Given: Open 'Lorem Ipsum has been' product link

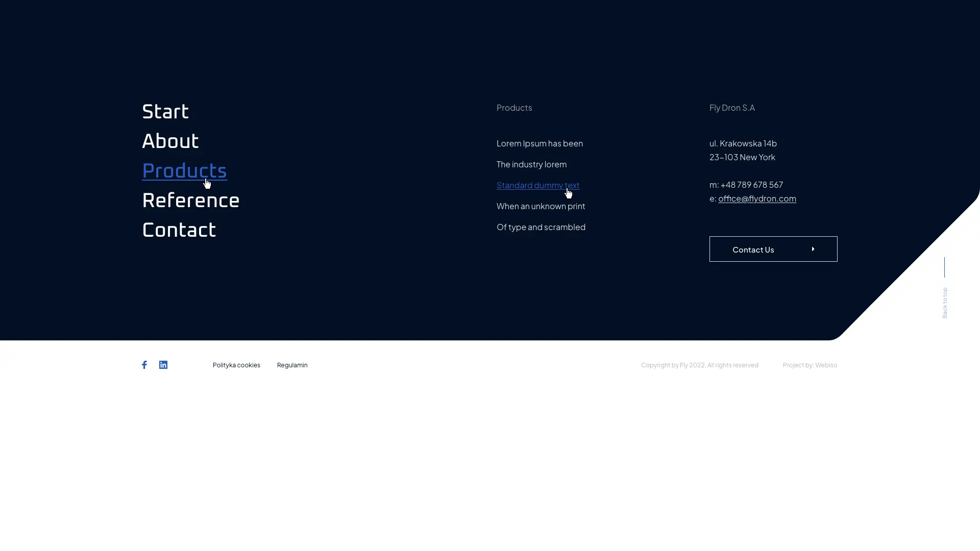Looking at the screenshot, I should [x=540, y=143].
